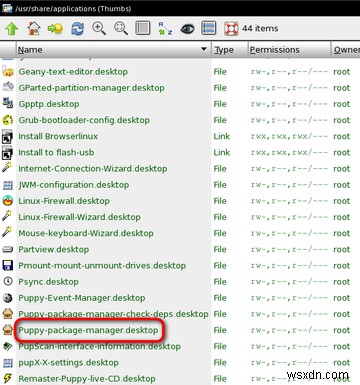This screenshot has height=385, width=360.
Task: Click the Mouse-keyboard-Wizard.desktop file name
Action: [86, 233]
